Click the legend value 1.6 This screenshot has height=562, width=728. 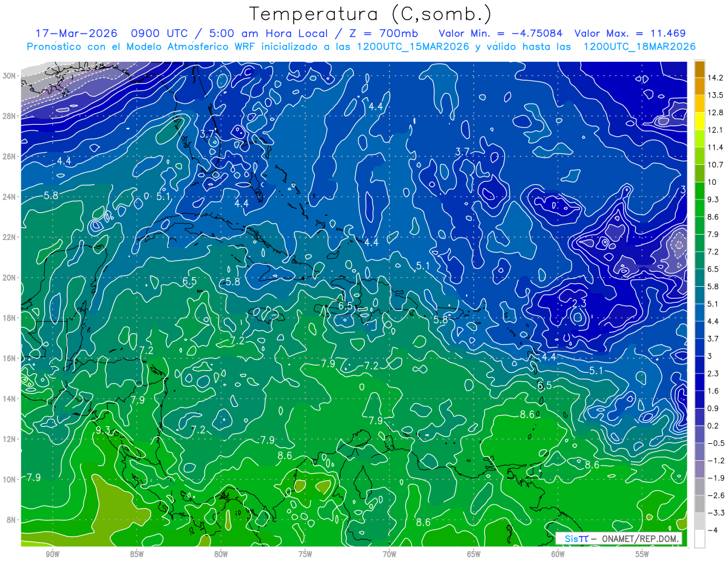click(x=713, y=391)
